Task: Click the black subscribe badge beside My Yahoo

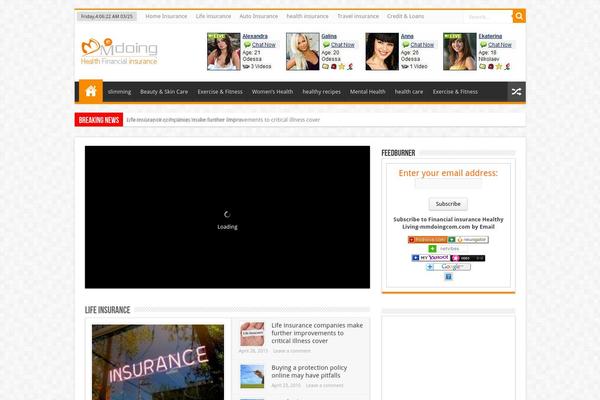Action: [x=468, y=258]
